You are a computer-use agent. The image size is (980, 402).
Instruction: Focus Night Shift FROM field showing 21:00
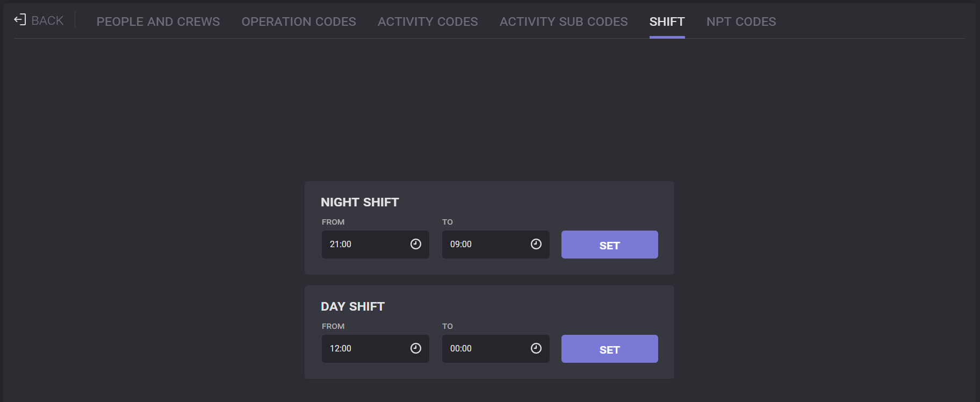pos(363,245)
